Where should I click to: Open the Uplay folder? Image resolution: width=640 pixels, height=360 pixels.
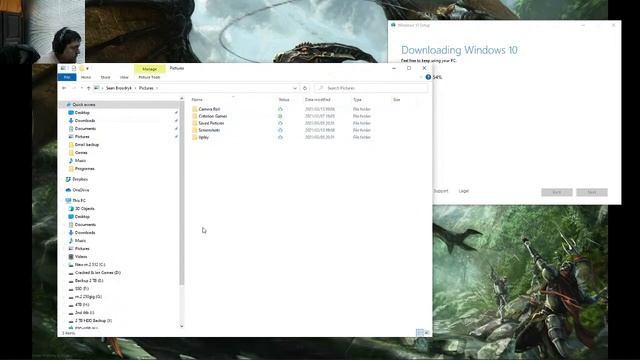(203, 137)
